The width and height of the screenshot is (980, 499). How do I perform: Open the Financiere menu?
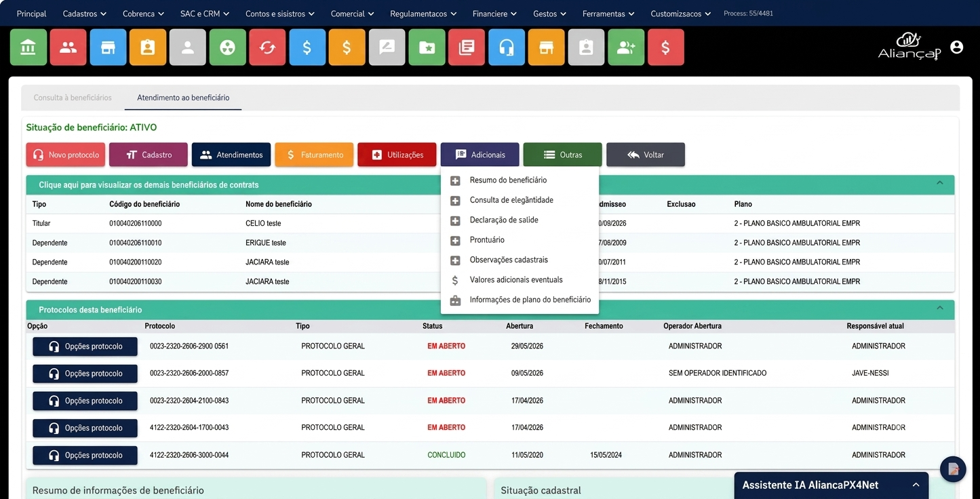pyautogui.click(x=495, y=14)
